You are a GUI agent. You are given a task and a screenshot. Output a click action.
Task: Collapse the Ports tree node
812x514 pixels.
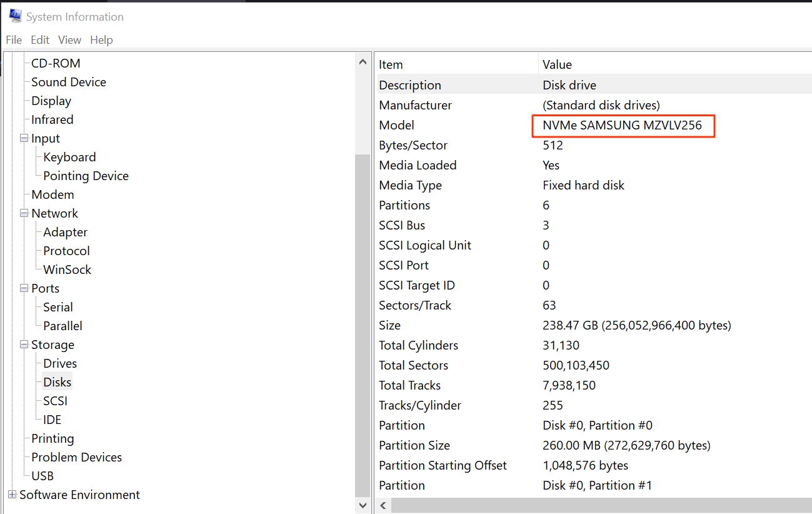tap(24, 288)
